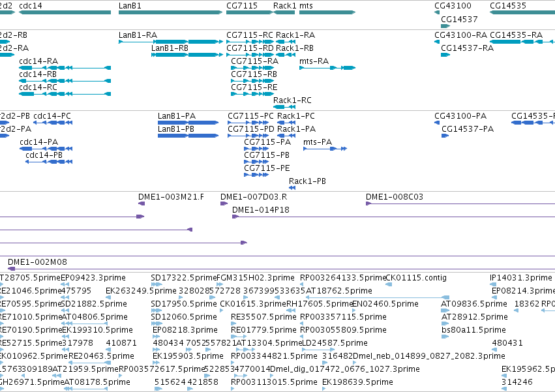This screenshot has width=555, height=392.
Task: Select the mts gene label
Action: [306, 6]
